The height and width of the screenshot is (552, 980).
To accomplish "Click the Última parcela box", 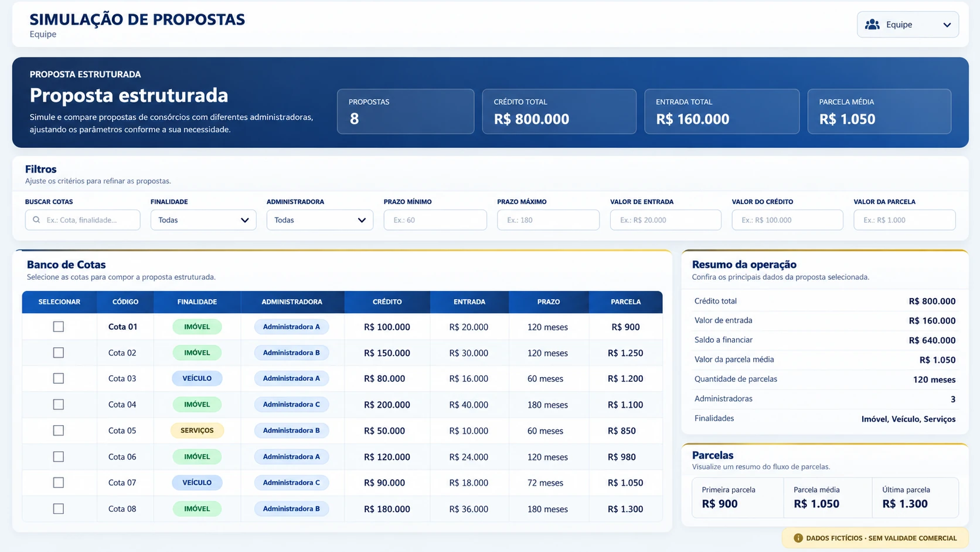I will [916, 497].
